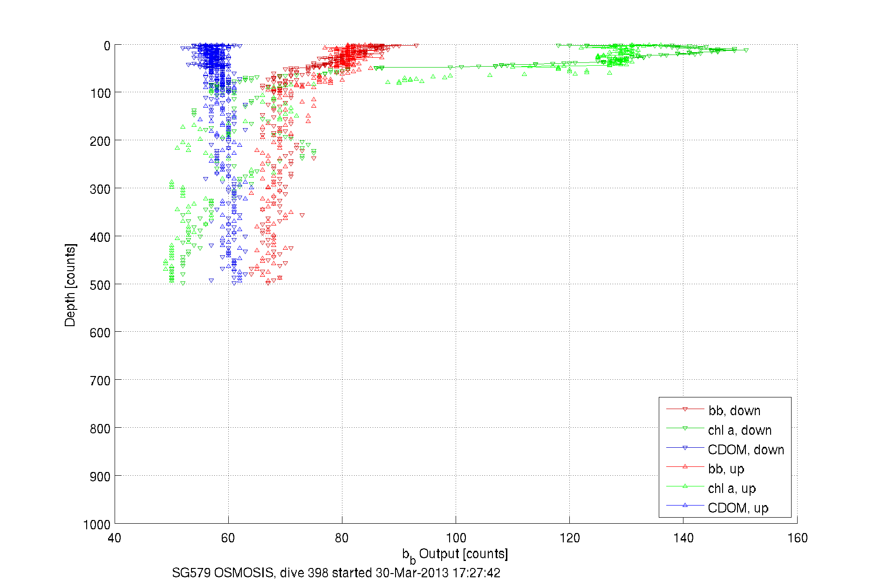This screenshot has height=588, width=881.
Task: Click the y-axis tick label 100
Action: pyautogui.click(x=100, y=93)
